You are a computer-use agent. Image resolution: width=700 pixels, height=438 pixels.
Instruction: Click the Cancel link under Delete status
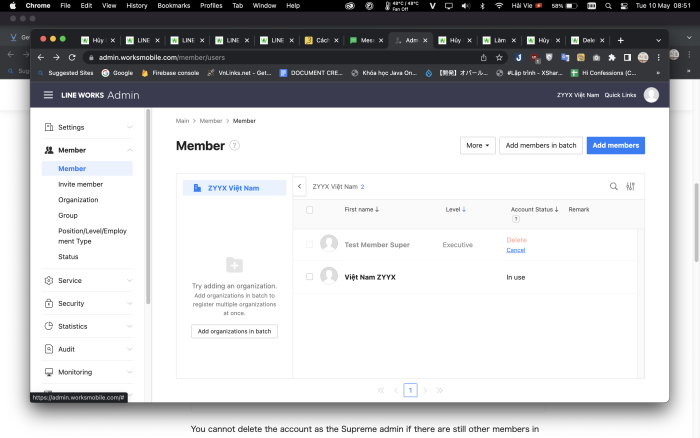point(516,250)
